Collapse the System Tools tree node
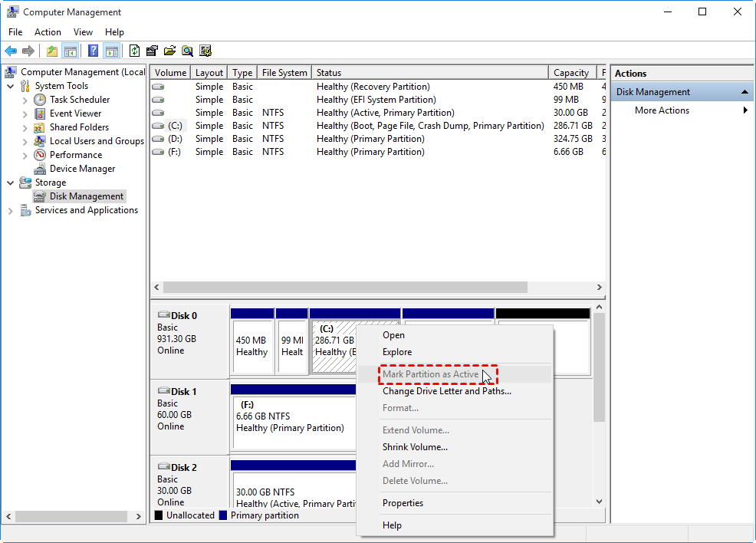 coord(11,86)
